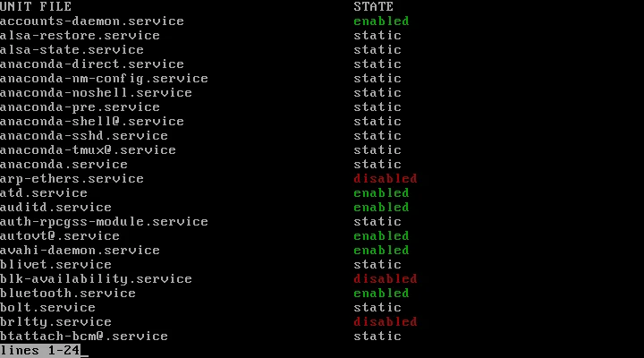
Task: Click disabled state of blk-availability.service
Action: coord(385,279)
